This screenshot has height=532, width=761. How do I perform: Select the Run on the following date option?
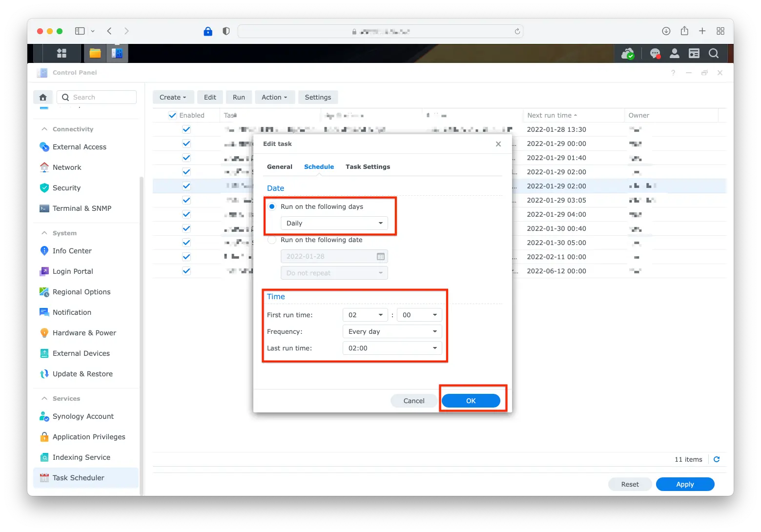pyautogui.click(x=272, y=240)
